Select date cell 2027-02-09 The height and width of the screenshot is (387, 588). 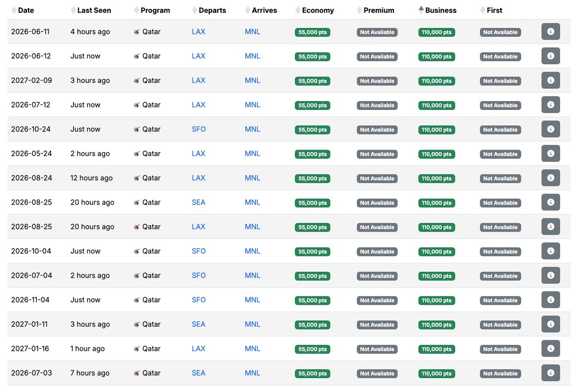[31, 80]
